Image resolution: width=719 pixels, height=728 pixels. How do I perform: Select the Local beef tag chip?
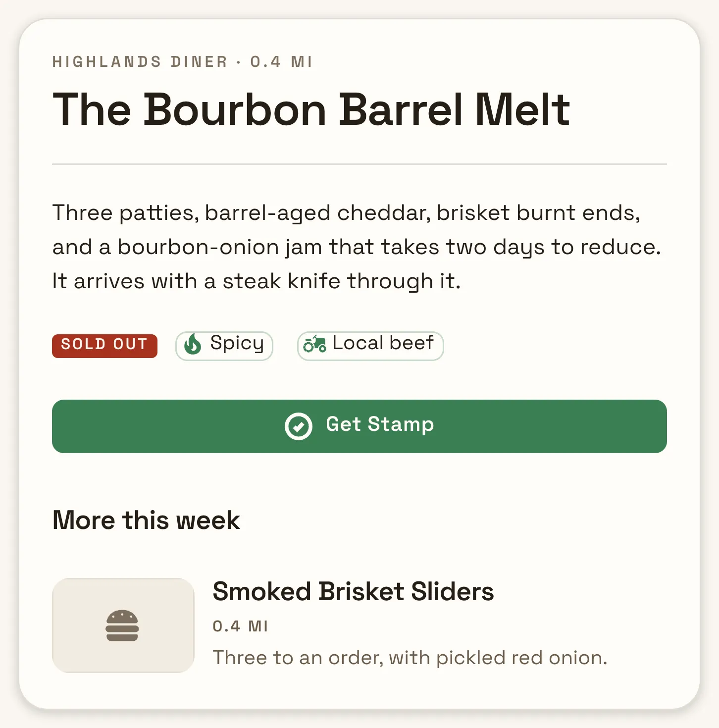click(x=370, y=346)
